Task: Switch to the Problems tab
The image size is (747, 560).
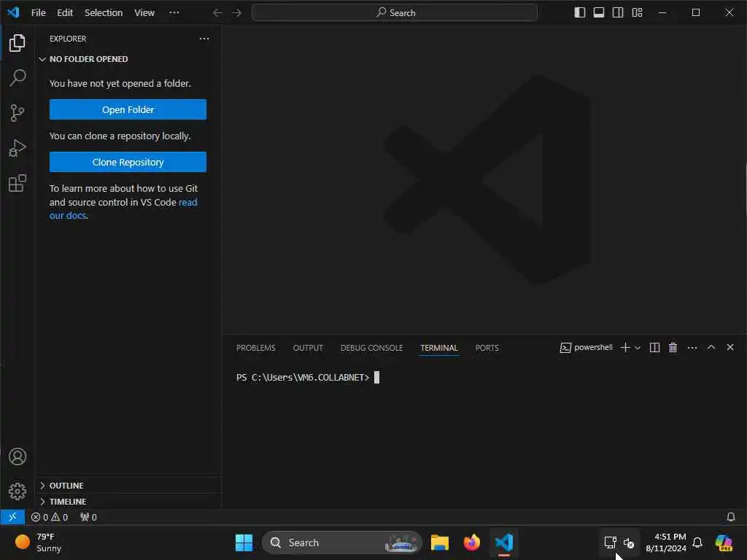Action: click(x=255, y=348)
